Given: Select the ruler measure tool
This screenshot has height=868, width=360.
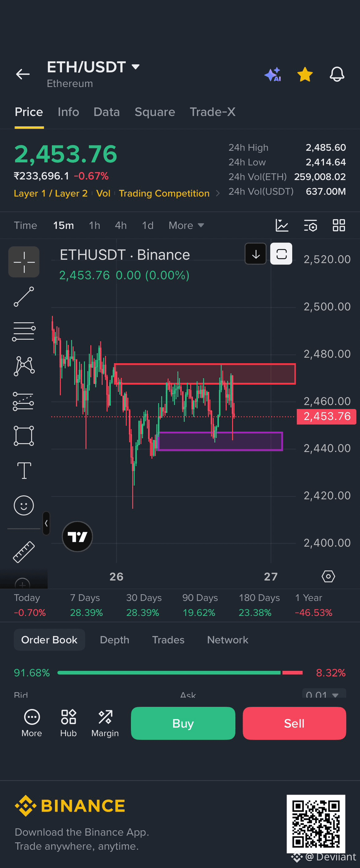Looking at the screenshot, I should click(24, 552).
